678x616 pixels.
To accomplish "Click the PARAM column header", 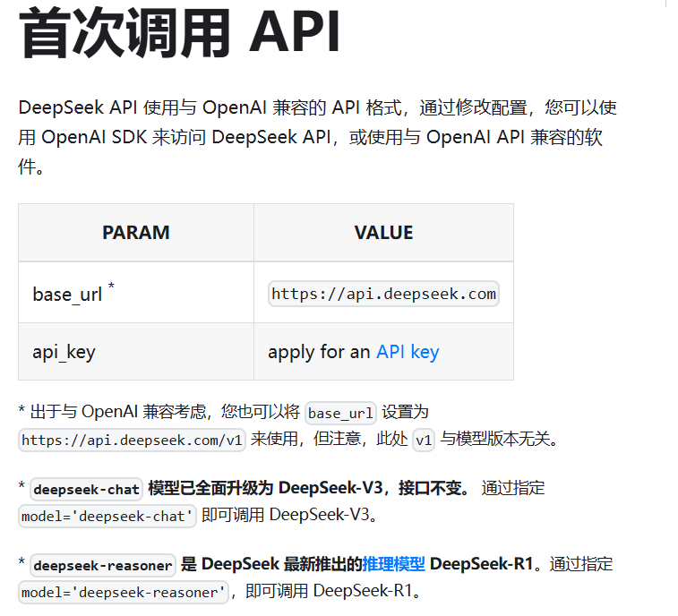I will pyautogui.click(x=136, y=233).
